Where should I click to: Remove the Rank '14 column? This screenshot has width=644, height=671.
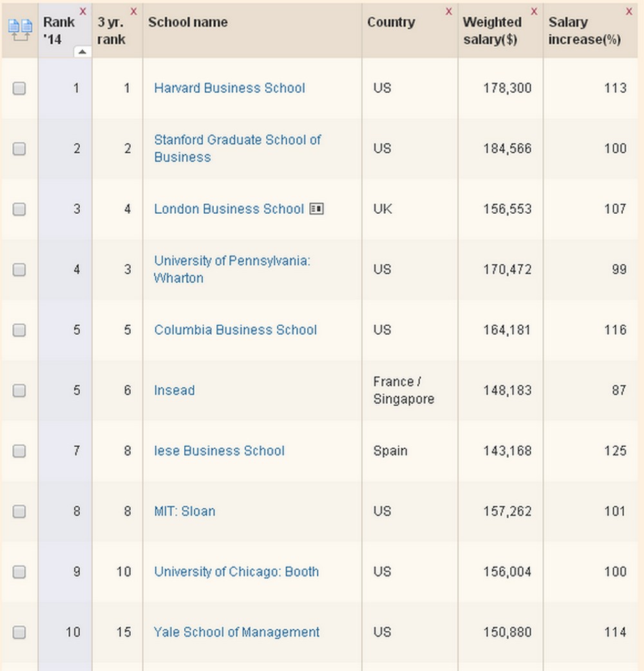click(x=83, y=11)
